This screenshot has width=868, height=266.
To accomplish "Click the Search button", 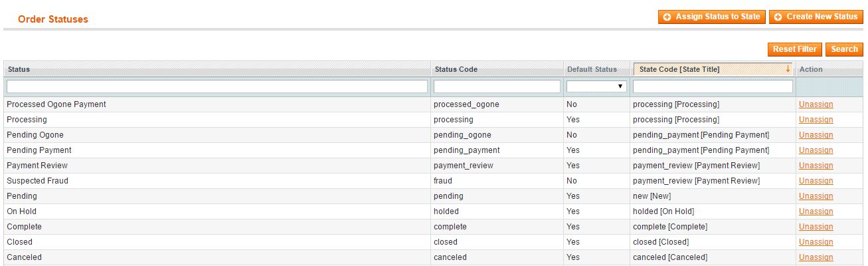I will tap(844, 49).
